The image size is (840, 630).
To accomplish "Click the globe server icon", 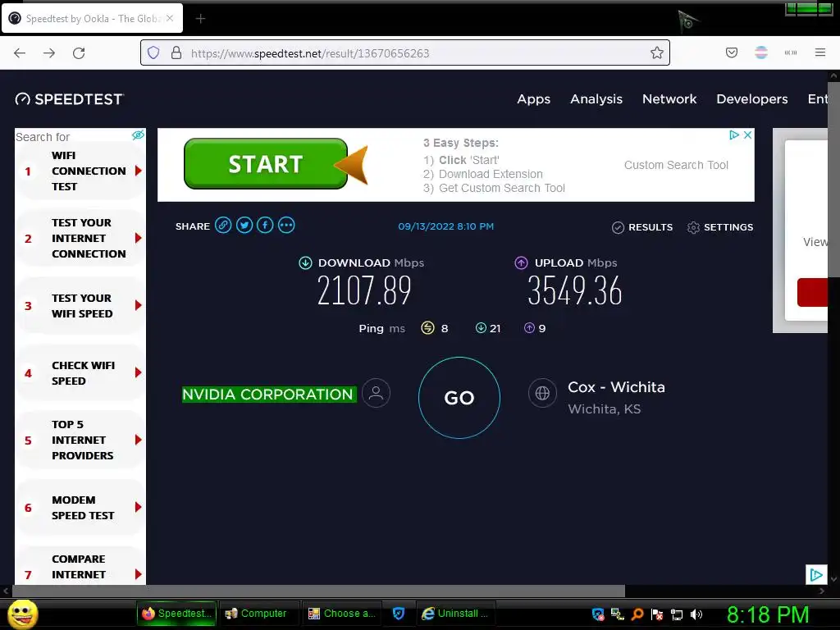I will pyautogui.click(x=542, y=393).
